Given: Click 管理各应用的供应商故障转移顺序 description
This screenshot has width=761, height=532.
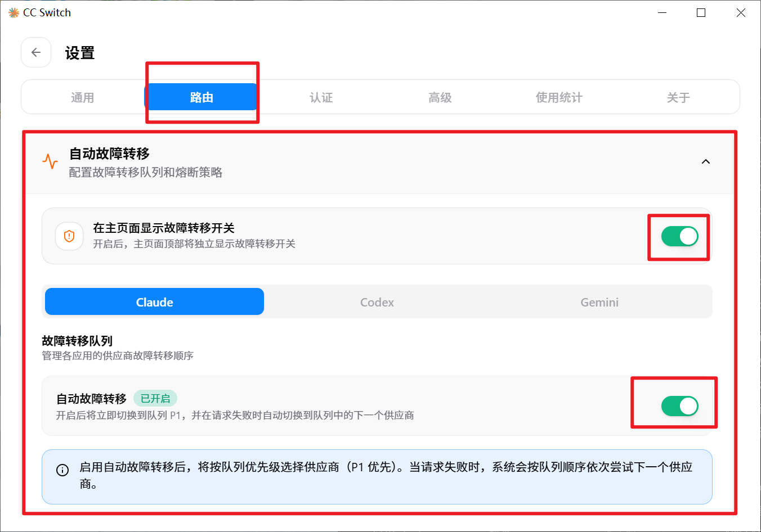Looking at the screenshot, I should pos(118,355).
